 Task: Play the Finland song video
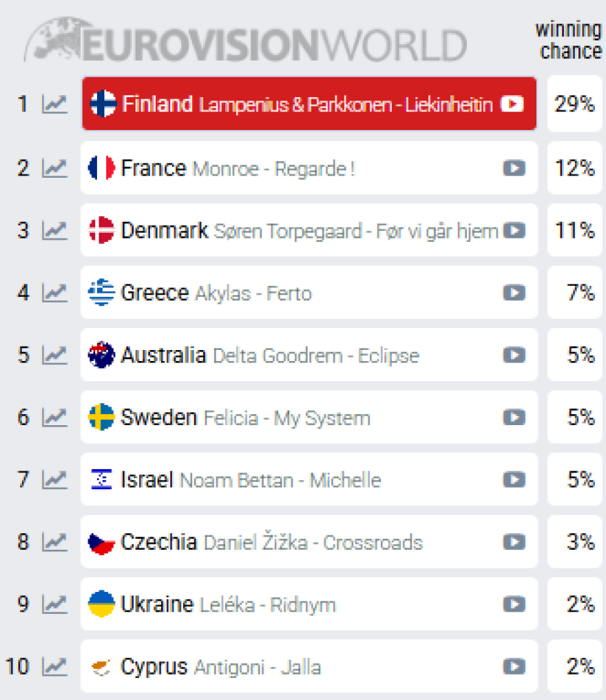click(512, 104)
